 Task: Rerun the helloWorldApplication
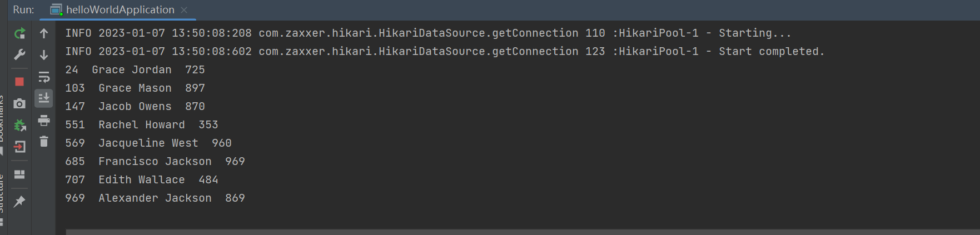click(19, 33)
